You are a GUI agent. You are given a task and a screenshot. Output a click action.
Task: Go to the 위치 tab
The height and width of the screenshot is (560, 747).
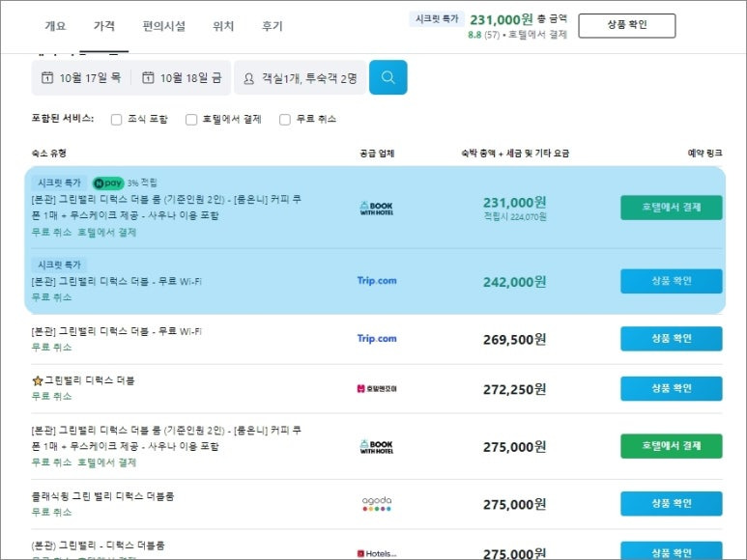pyautogui.click(x=223, y=26)
